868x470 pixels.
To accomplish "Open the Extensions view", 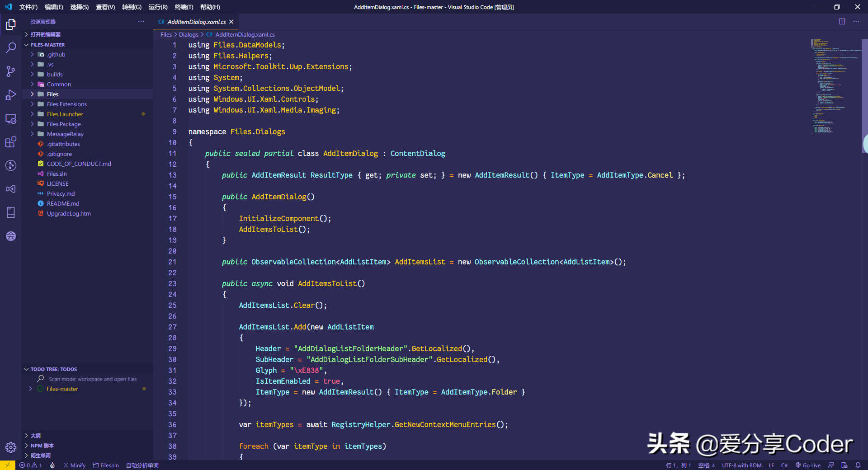I will coord(11,142).
